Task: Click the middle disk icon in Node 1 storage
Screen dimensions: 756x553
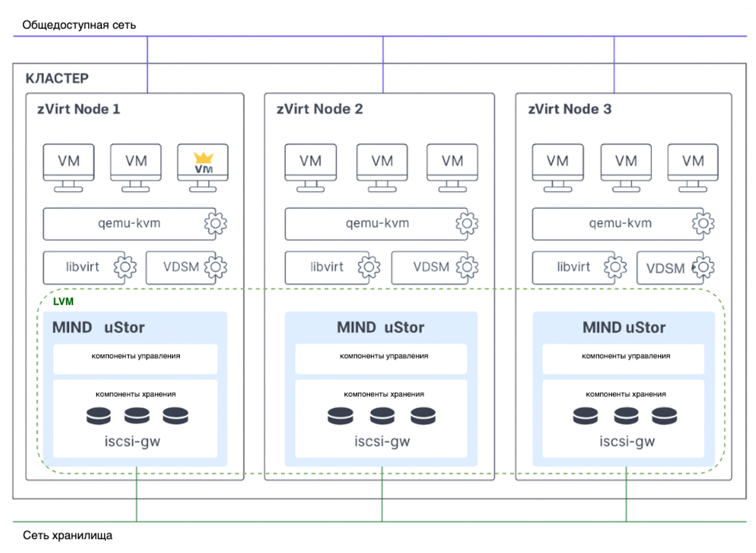Action: pyautogui.click(x=137, y=416)
